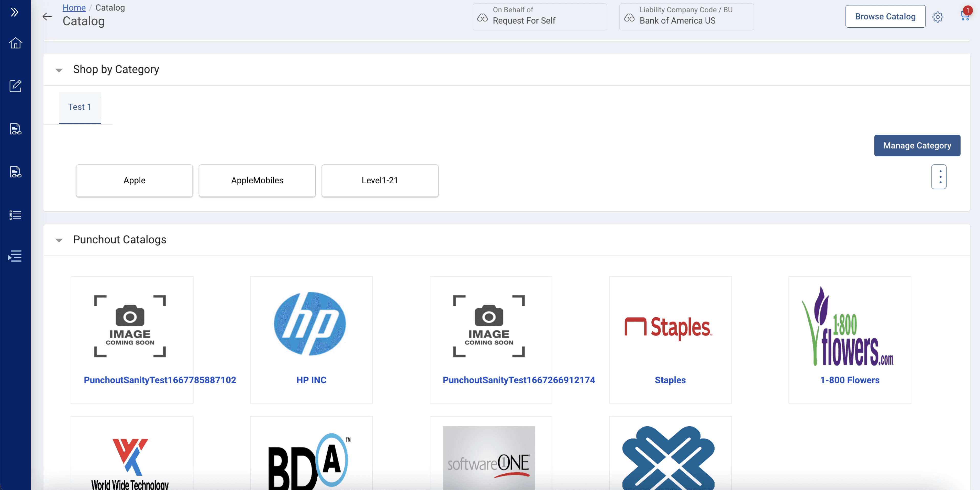The image size is (980, 490).
Task: Open the On Behalf of selector
Action: click(x=539, y=17)
